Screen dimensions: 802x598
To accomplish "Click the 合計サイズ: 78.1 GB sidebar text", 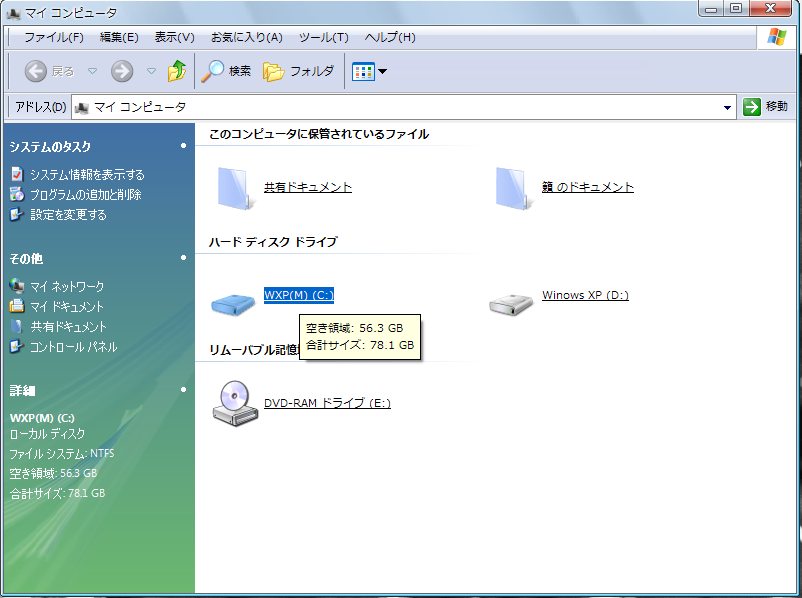I will pyautogui.click(x=57, y=494).
